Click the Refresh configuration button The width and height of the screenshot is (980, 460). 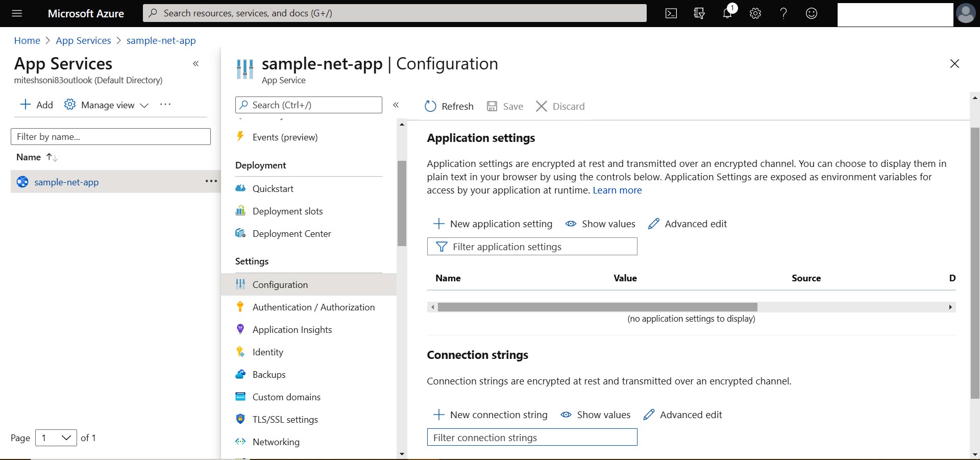pyautogui.click(x=449, y=106)
